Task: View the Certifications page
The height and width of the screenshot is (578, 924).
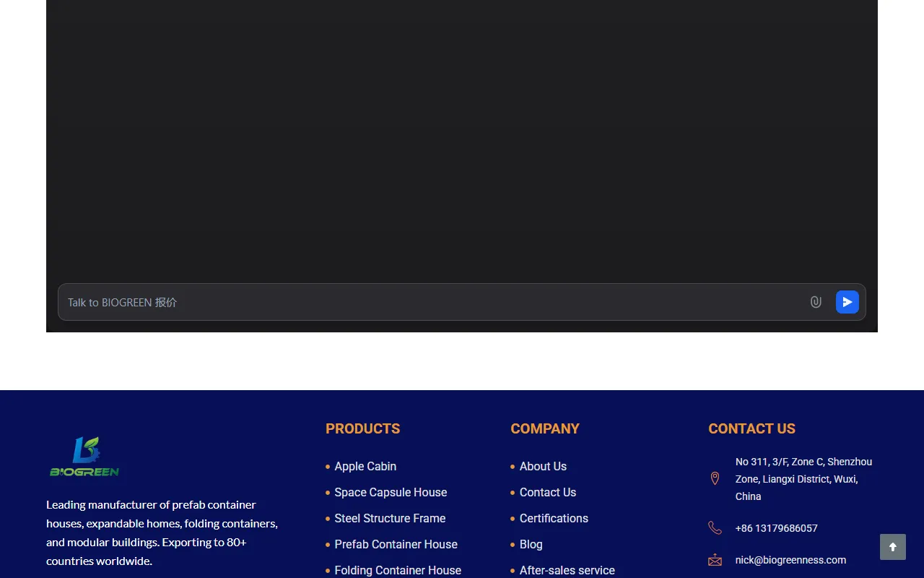Action: click(554, 518)
